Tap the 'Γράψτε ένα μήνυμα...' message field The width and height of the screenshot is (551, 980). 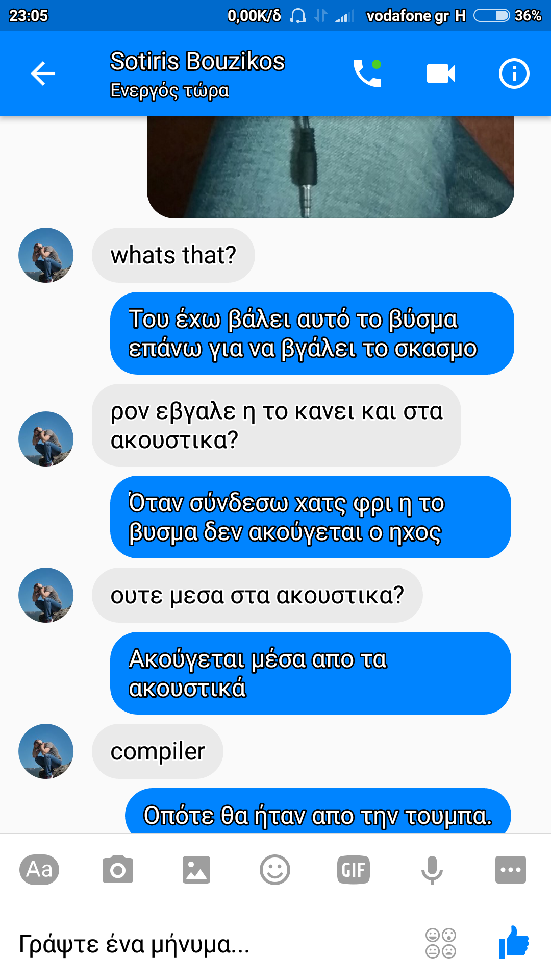click(214, 943)
